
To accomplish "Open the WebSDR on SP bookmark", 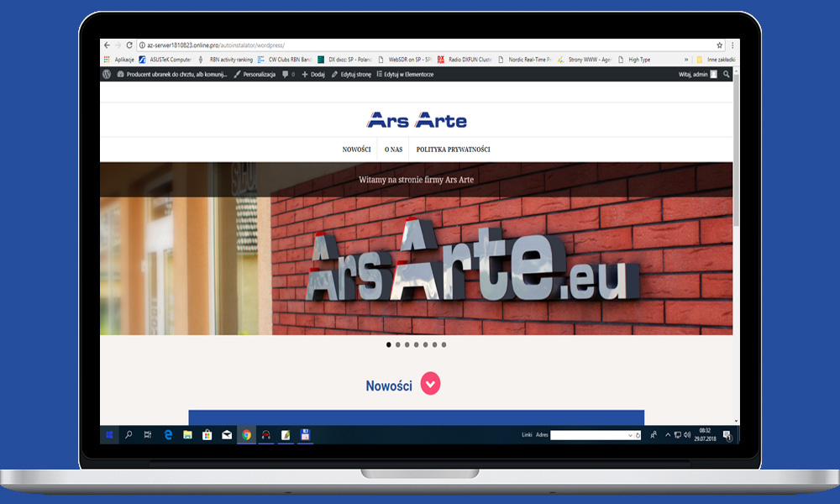I will 405,60.
